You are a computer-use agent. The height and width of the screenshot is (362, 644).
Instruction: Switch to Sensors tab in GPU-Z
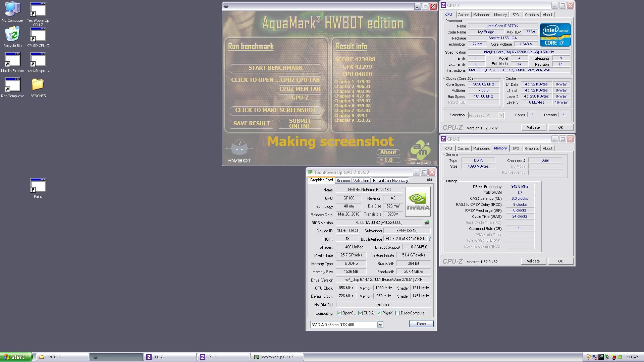[343, 180]
